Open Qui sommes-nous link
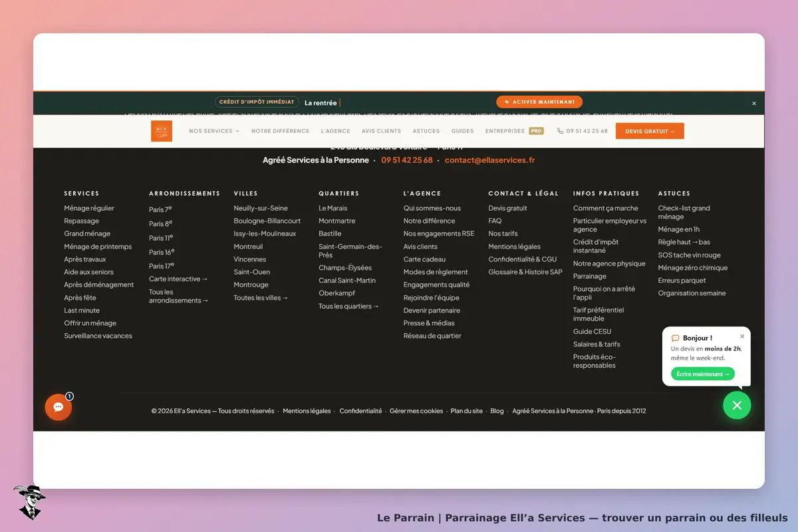Image resolution: width=798 pixels, height=532 pixels. [x=432, y=208]
